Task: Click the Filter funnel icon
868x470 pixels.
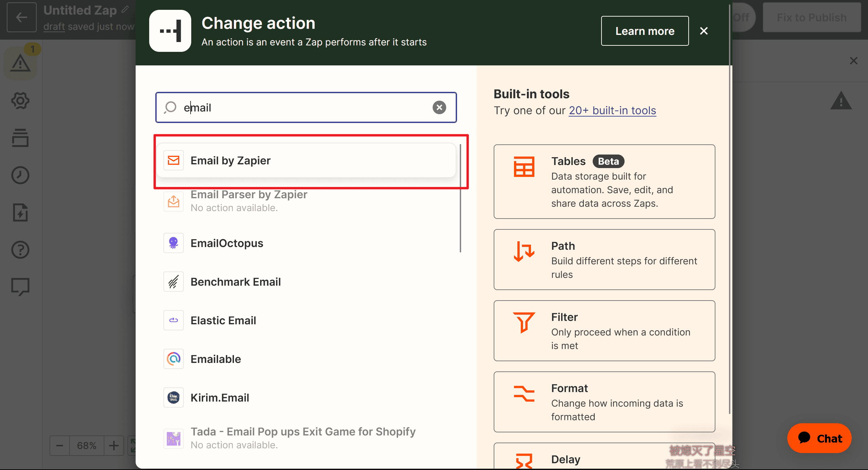Action: [524, 322]
